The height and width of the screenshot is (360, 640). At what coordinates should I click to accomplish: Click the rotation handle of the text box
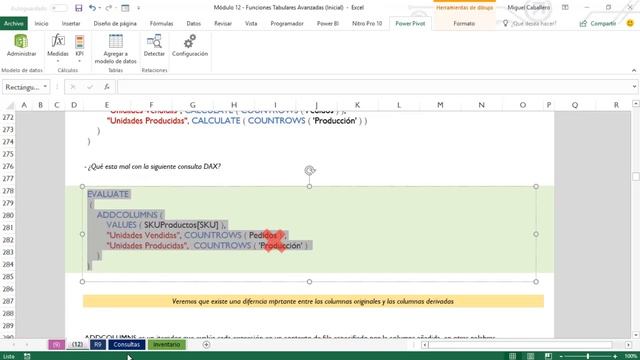pyautogui.click(x=309, y=170)
